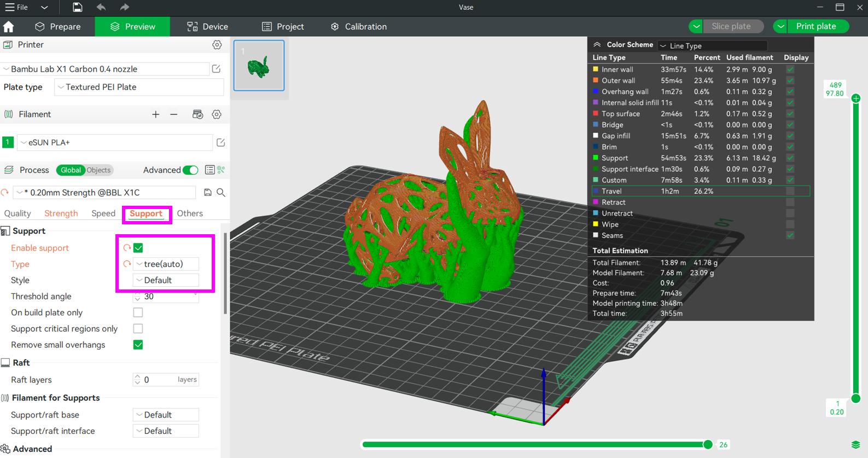Open the Support/raft interface filament dropdown
Viewport: 868px width, 458px height.
(166, 431)
